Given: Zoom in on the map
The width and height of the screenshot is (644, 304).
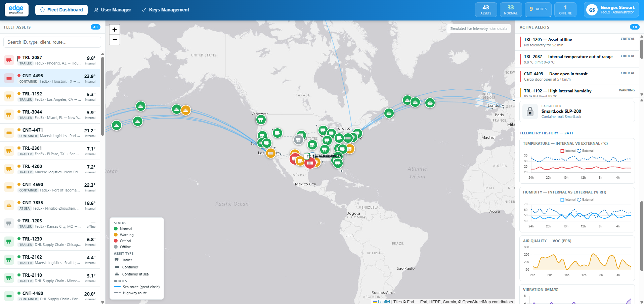Looking at the screenshot, I should 115,30.
